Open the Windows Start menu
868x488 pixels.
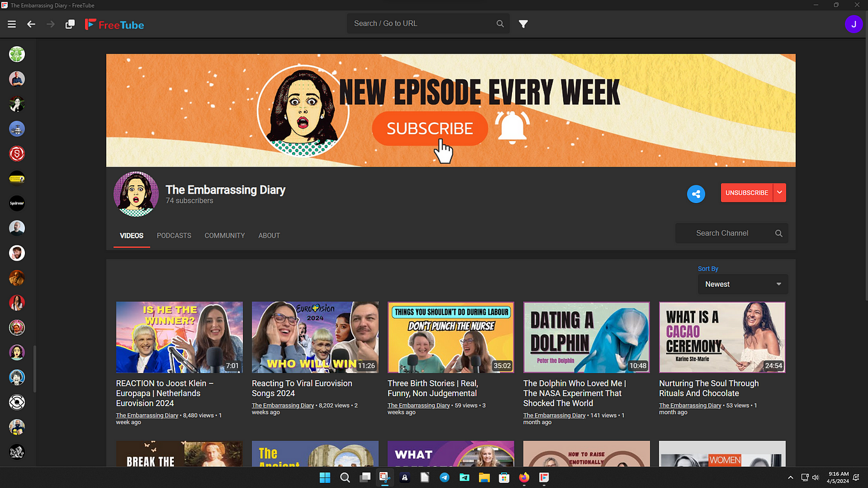(325, 477)
